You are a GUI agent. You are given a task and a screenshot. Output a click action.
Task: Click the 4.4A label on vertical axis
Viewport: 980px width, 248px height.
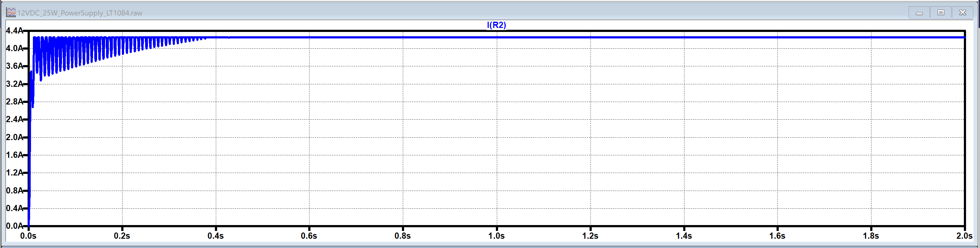pyautogui.click(x=14, y=30)
